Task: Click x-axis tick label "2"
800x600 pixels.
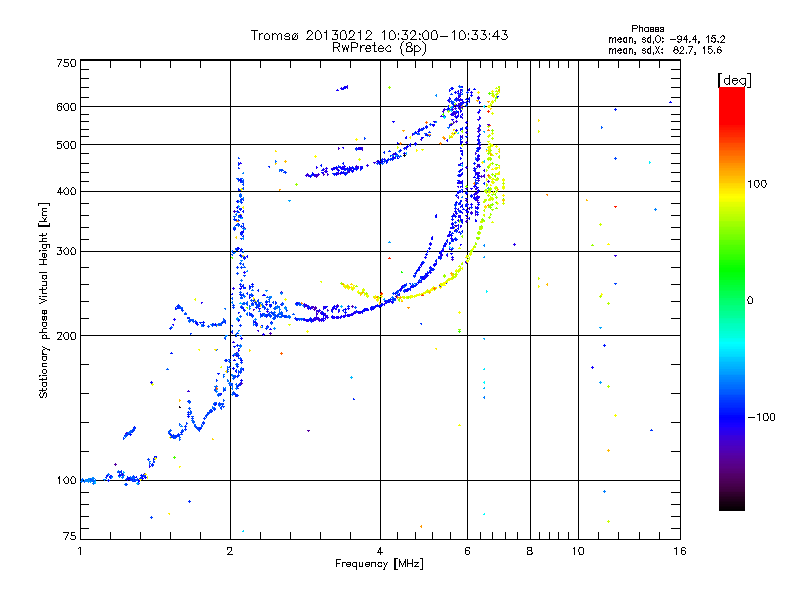Action: [x=230, y=551]
